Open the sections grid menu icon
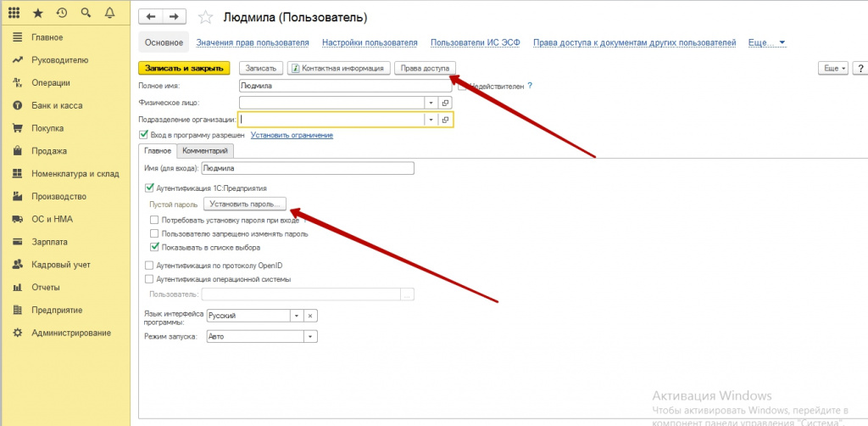This screenshot has width=868, height=426. [x=14, y=13]
